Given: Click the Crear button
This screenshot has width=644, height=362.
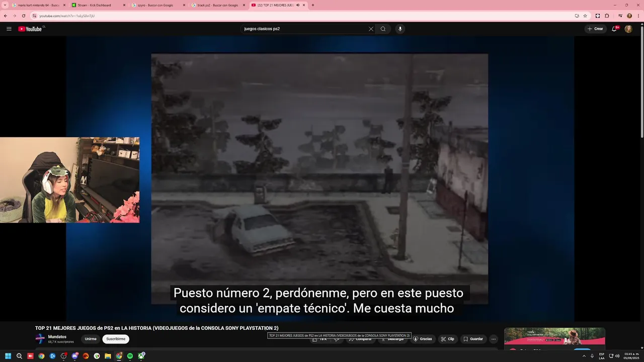Looking at the screenshot, I should 595,29.
